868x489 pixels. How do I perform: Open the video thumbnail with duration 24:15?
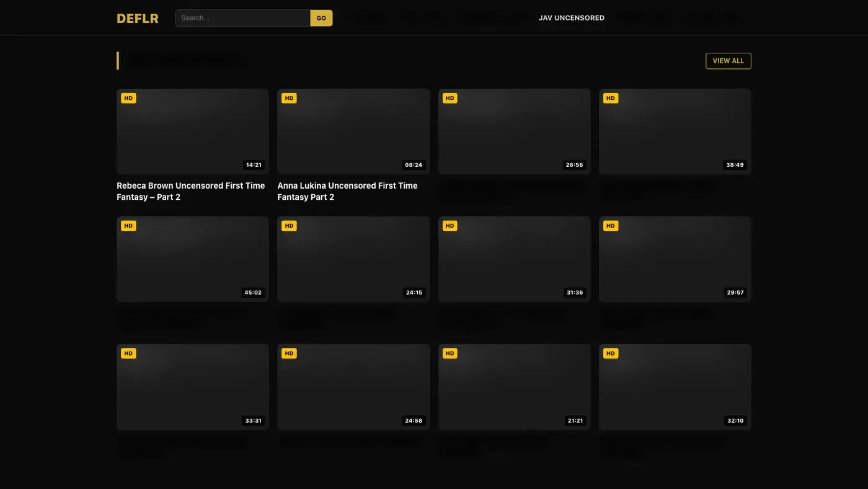tap(353, 259)
